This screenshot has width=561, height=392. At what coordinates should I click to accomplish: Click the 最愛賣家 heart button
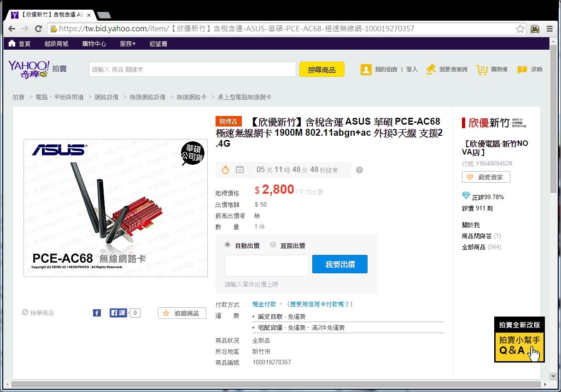tap(486, 177)
